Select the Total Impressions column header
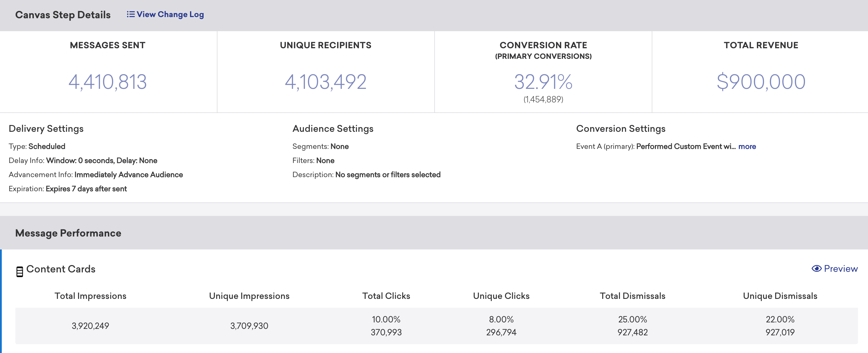 coord(90,296)
